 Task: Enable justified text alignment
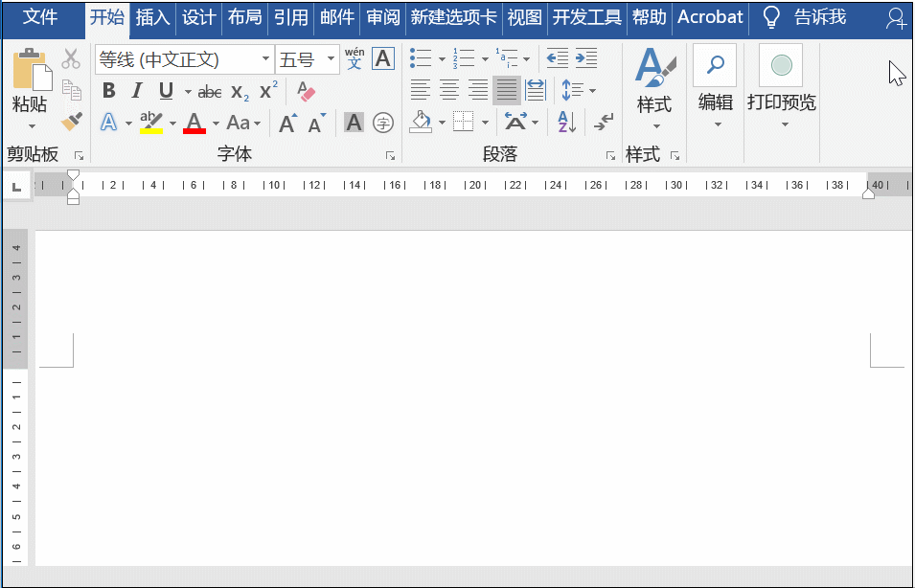pos(506,91)
